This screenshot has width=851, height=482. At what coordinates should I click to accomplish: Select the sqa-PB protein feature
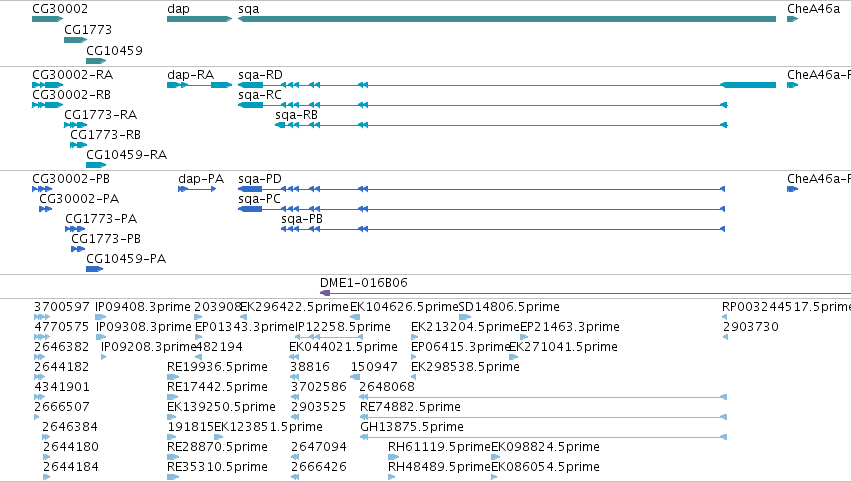[x=503, y=230]
